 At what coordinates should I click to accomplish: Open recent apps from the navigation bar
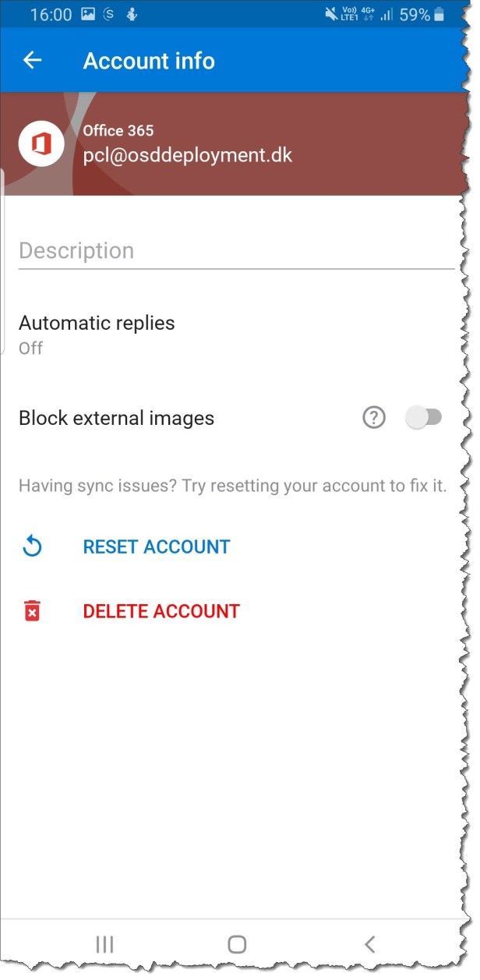104,943
